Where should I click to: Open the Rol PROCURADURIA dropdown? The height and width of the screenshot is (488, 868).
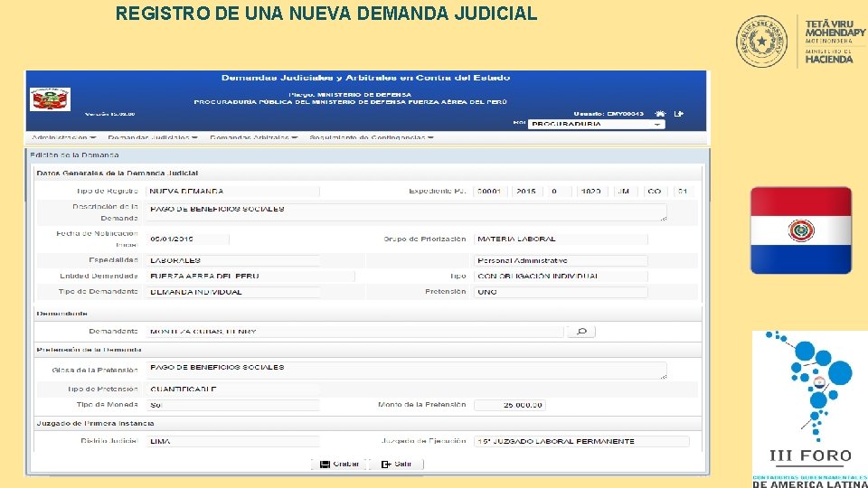click(596, 124)
